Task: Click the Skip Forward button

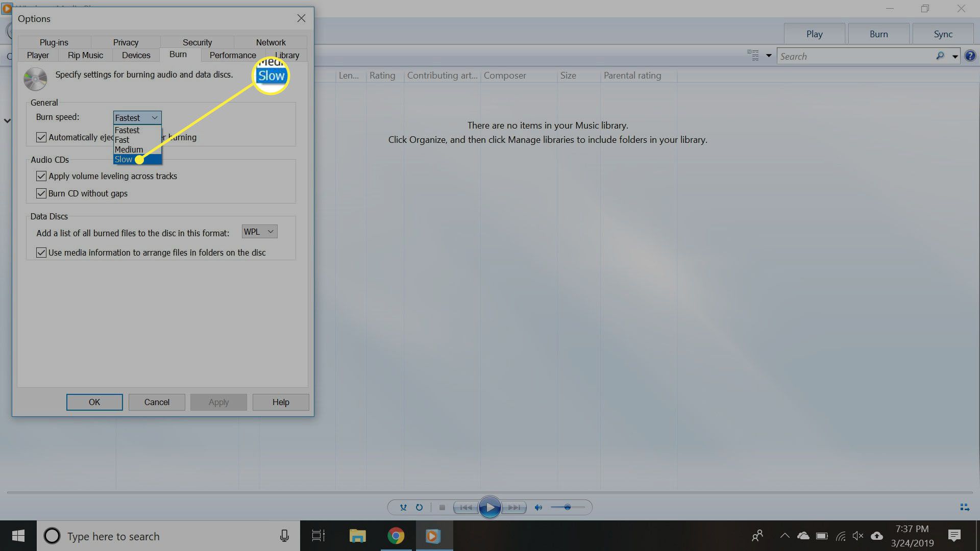Action: click(x=513, y=507)
